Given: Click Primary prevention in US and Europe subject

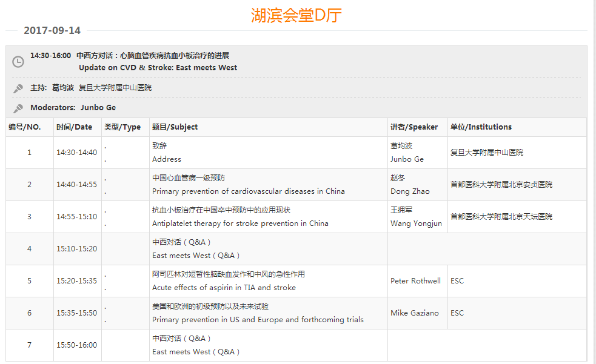Looking at the screenshot, I should (x=258, y=320).
